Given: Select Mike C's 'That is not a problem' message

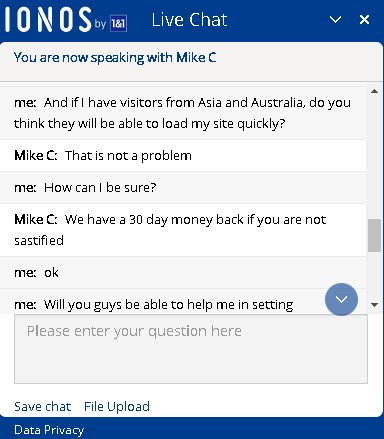Looking at the screenshot, I should 183,156.
